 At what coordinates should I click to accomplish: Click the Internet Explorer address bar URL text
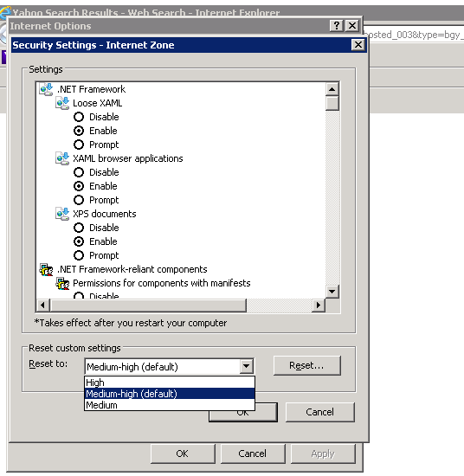pos(415,35)
